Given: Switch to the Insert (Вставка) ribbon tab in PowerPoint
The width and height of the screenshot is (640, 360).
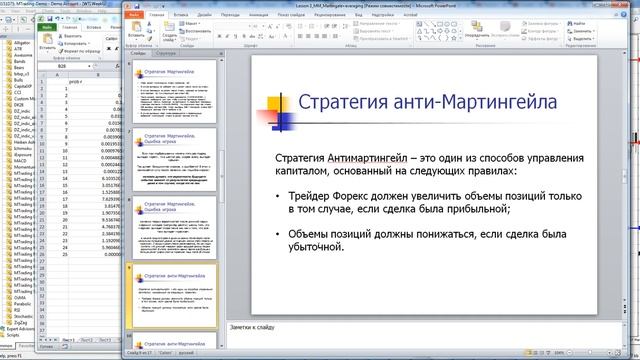Looking at the screenshot, I should click(181, 15).
